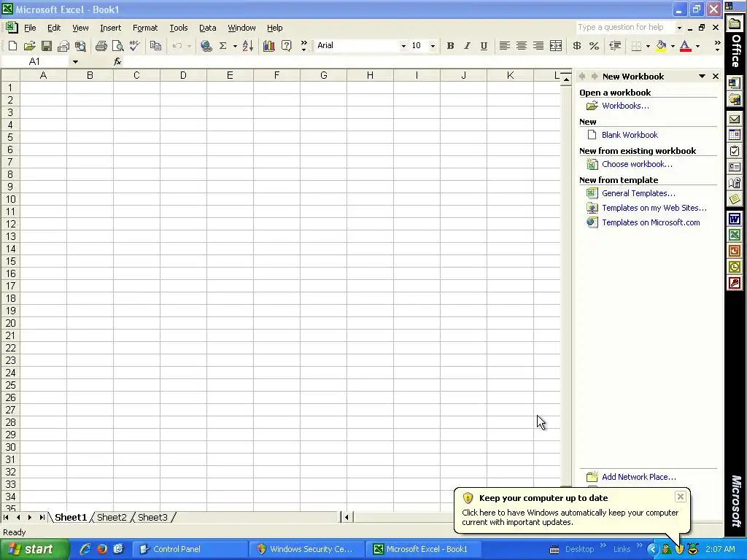Toggle Underline formatting
The width and height of the screenshot is (747, 560).
[x=484, y=46]
